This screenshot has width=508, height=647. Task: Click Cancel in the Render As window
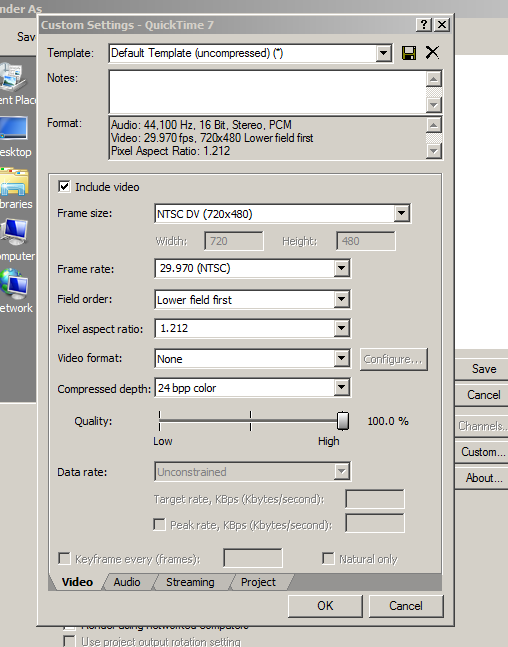484,395
